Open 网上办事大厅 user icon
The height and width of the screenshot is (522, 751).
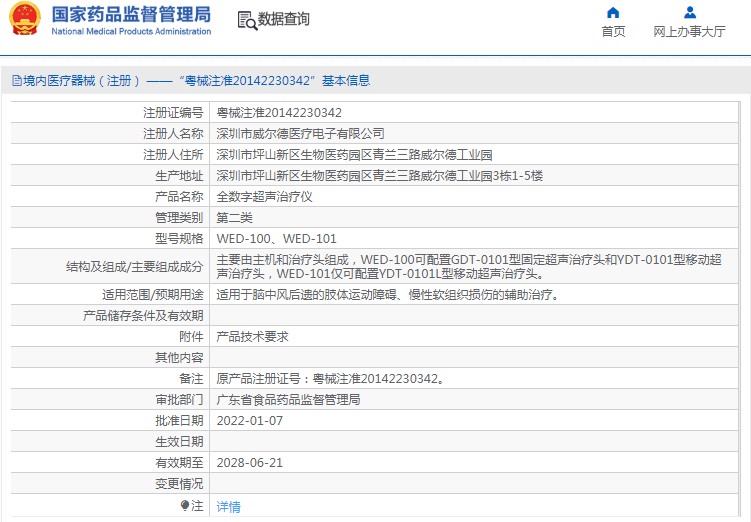[690, 12]
